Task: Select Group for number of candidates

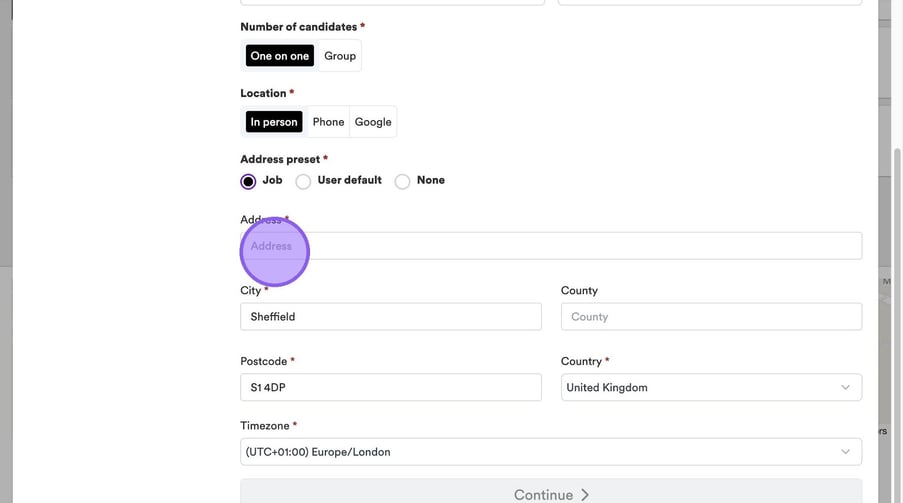Action: coord(340,56)
